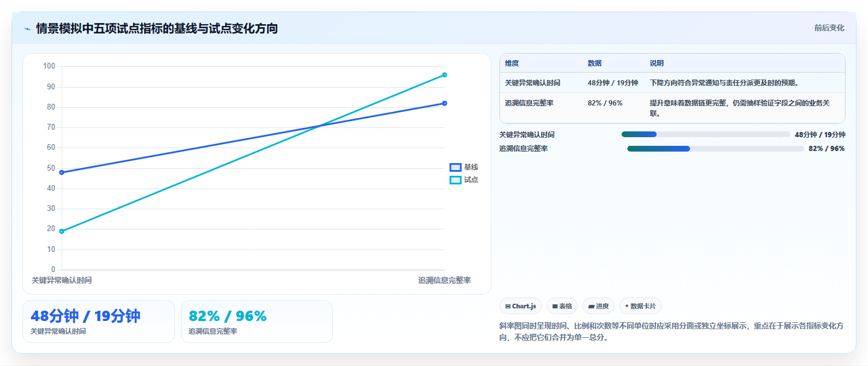Screen dimensions: 868x366
Task: Click the panel title 情景模拟中五项试点指标
Action: tap(157, 28)
